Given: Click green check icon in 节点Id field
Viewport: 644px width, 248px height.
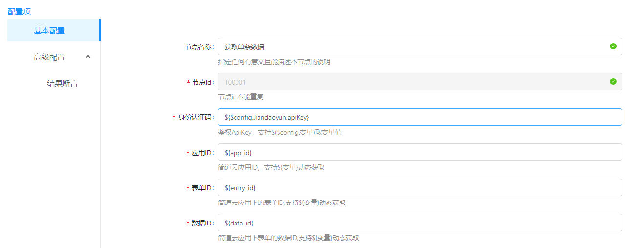Looking at the screenshot, I should [x=613, y=82].
